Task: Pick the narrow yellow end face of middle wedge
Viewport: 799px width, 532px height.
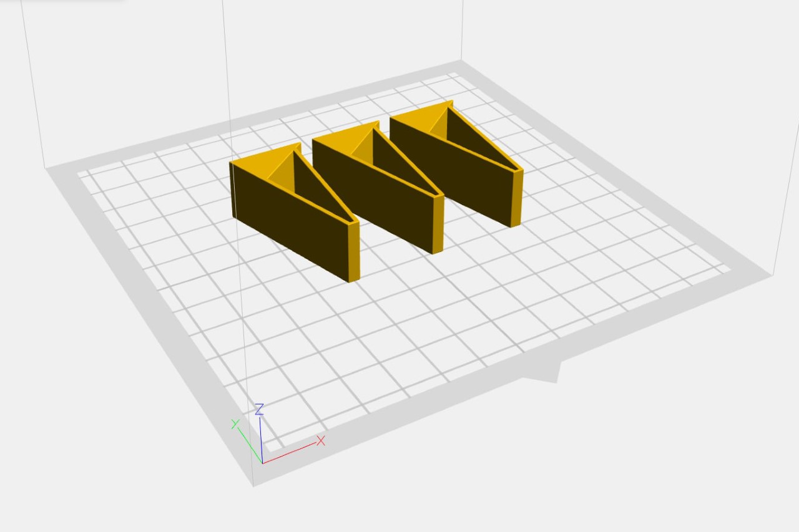Action: pos(438,223)
